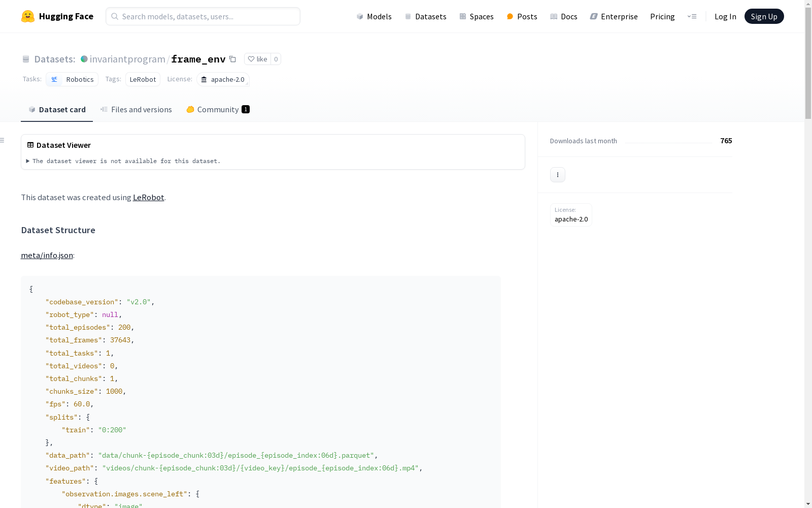Switch to the Files and versions tab
812x508 pixels.
click(x=136, y=109)
